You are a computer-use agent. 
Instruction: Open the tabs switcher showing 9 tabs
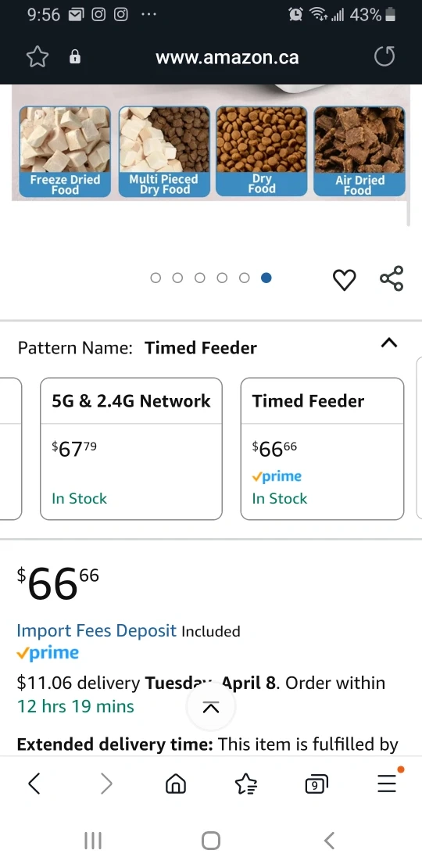tap(316, 784)
